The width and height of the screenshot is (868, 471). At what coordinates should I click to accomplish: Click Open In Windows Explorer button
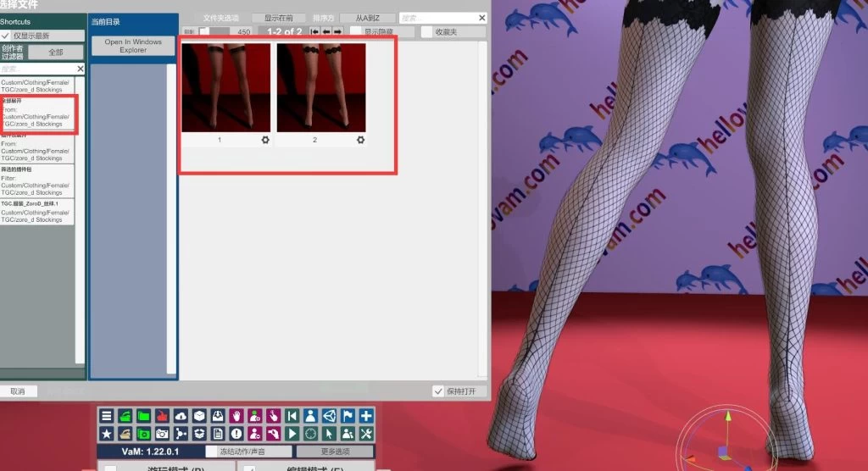(x=133, y=46)
